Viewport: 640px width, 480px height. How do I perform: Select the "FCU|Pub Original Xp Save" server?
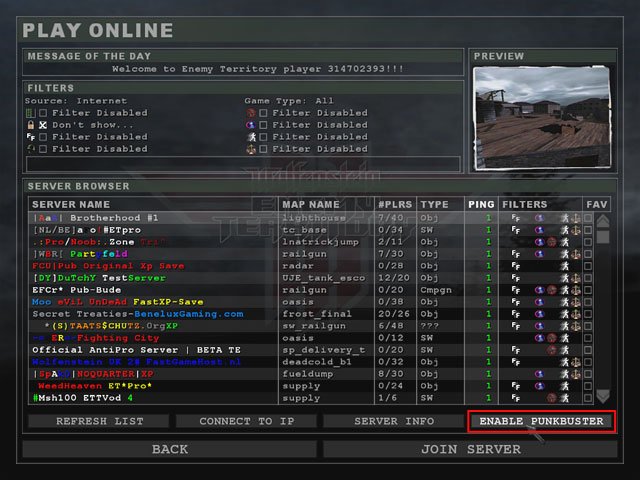pos(310,266)
